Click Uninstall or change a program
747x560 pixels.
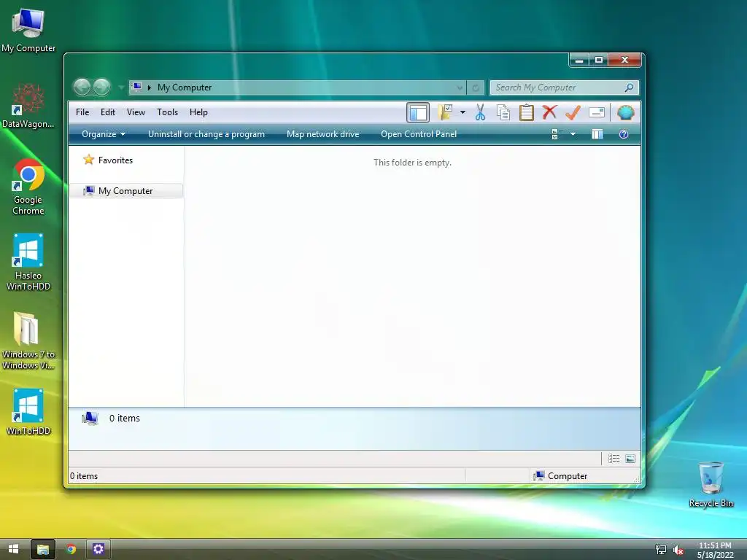coord(206,134)
